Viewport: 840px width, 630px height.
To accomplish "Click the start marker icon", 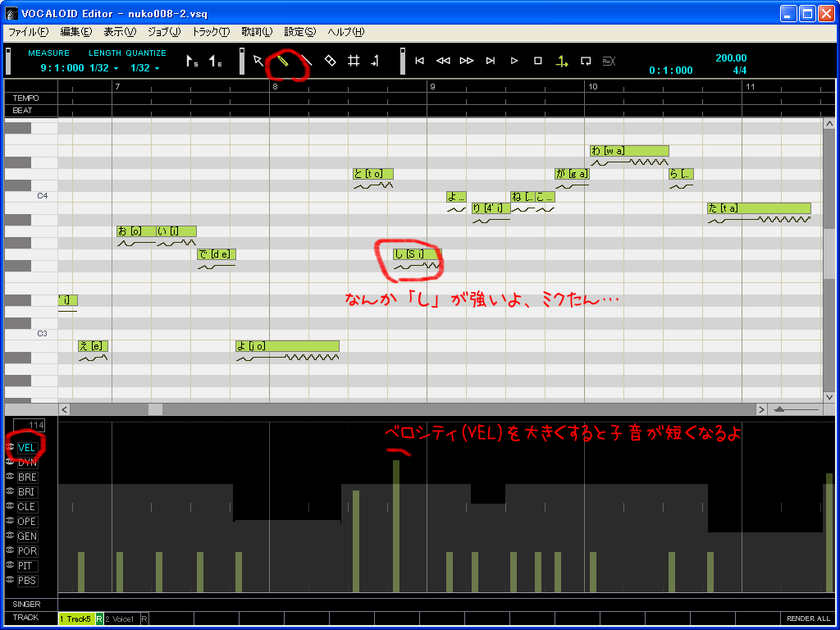I will 192,61.
